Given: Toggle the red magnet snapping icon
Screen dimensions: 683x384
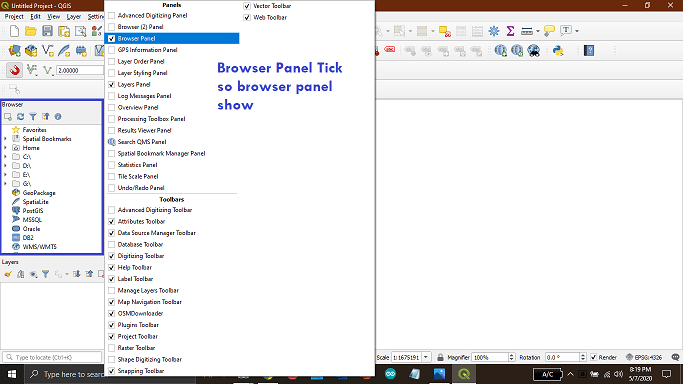Looking at the screenshot, I should coord(14,70).
